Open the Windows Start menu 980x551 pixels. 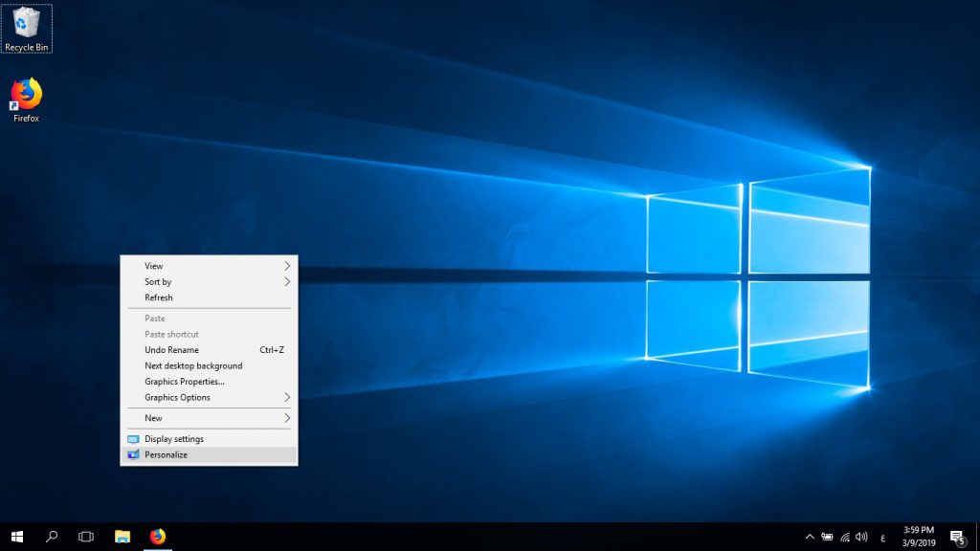coord(17,537)
